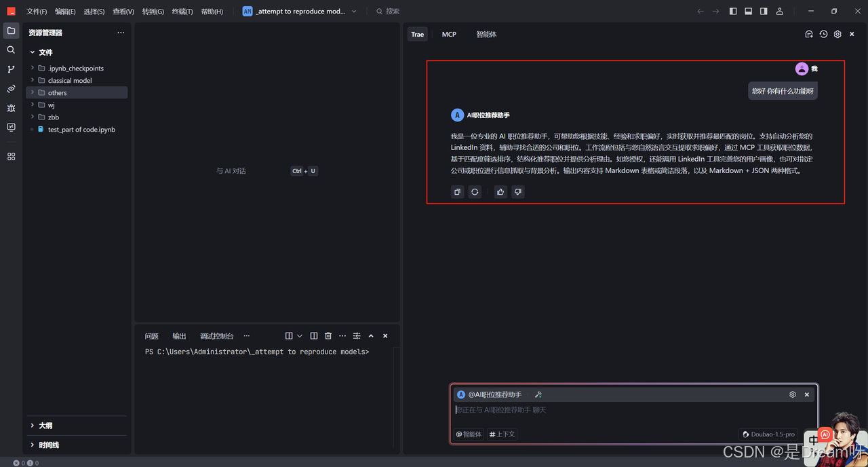The width and height of the screenshot is (868, 467).
Task: Open the Search icon in activity bar
Action: click(x=11, y=50)
